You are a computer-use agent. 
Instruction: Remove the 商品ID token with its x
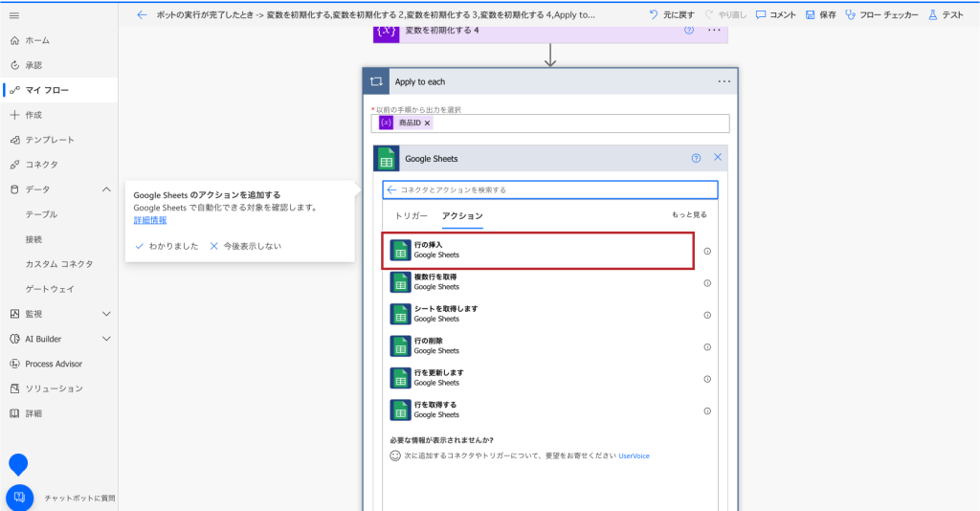pos(428,123)
